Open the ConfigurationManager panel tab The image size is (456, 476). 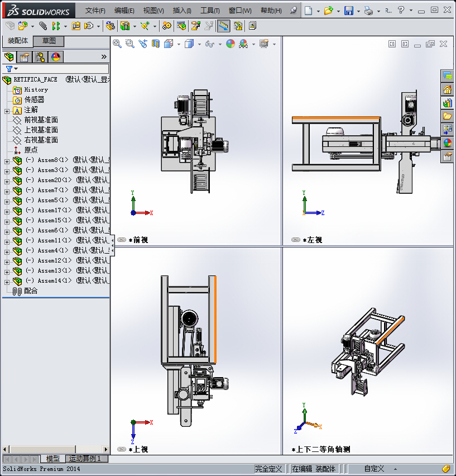tap(40, 57)
